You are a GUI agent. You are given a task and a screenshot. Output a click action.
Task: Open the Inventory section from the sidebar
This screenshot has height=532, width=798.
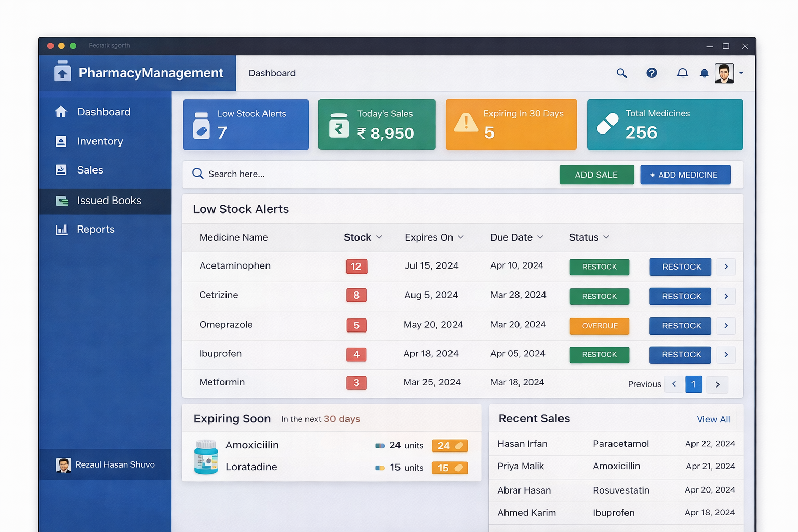pyautogui.click(x=100, y=141)
